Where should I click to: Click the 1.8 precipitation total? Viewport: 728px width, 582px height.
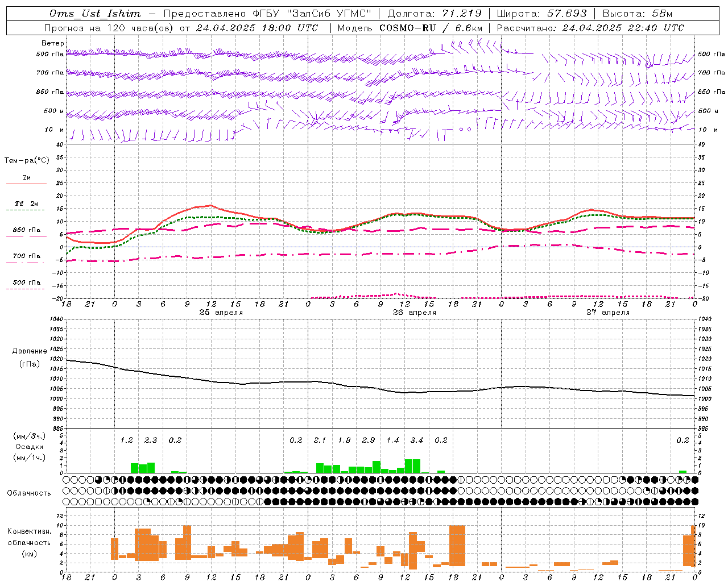coord(344,440)
